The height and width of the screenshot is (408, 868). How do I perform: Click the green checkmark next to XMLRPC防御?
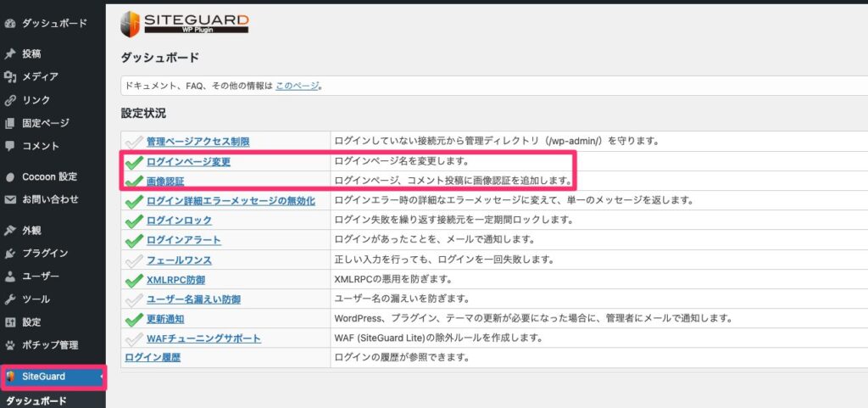tap(133, 279)
